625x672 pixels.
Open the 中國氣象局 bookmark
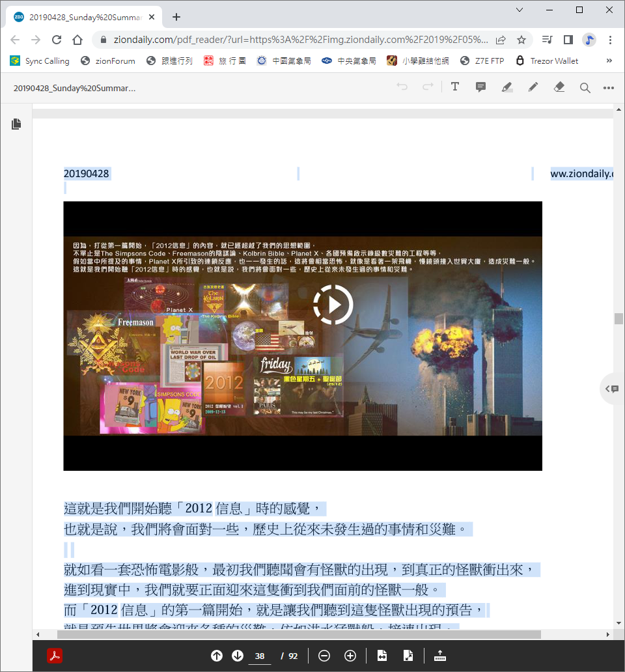(284, 61)
